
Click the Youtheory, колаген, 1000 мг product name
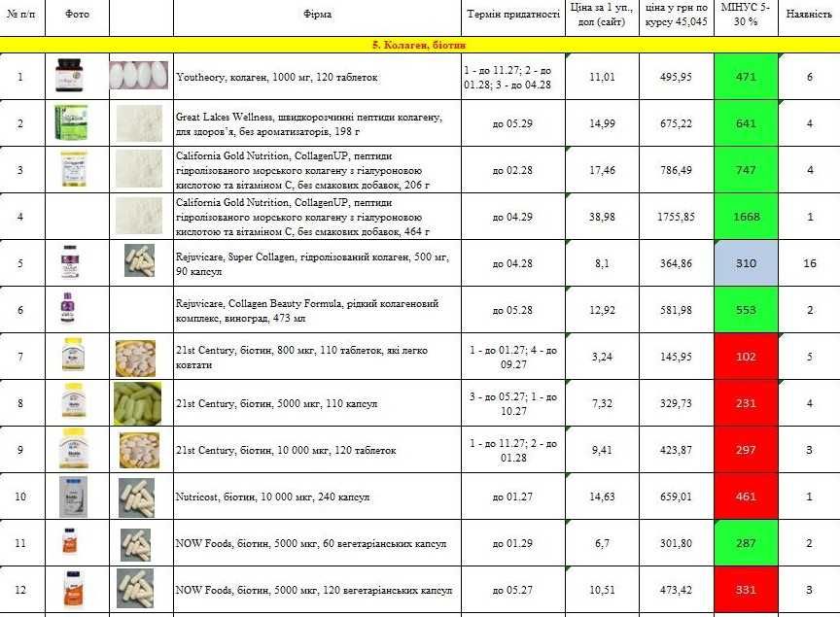[276, 77]
